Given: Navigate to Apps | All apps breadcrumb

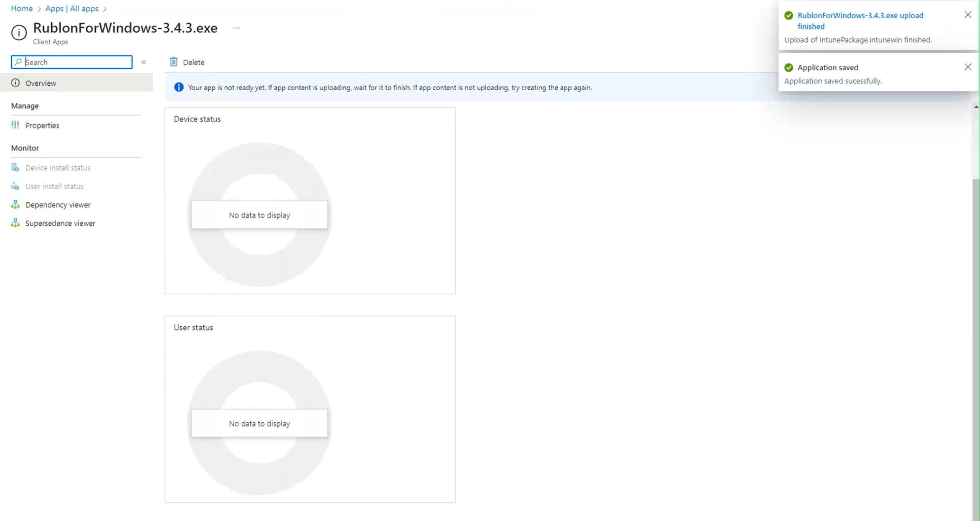Looking at the screenshot, I should [x=72, y=8].
